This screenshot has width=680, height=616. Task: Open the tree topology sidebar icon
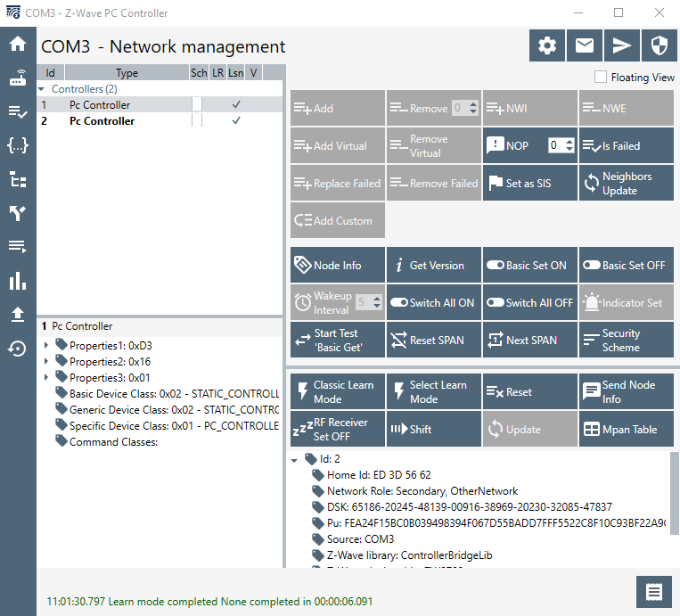(18, 179)
